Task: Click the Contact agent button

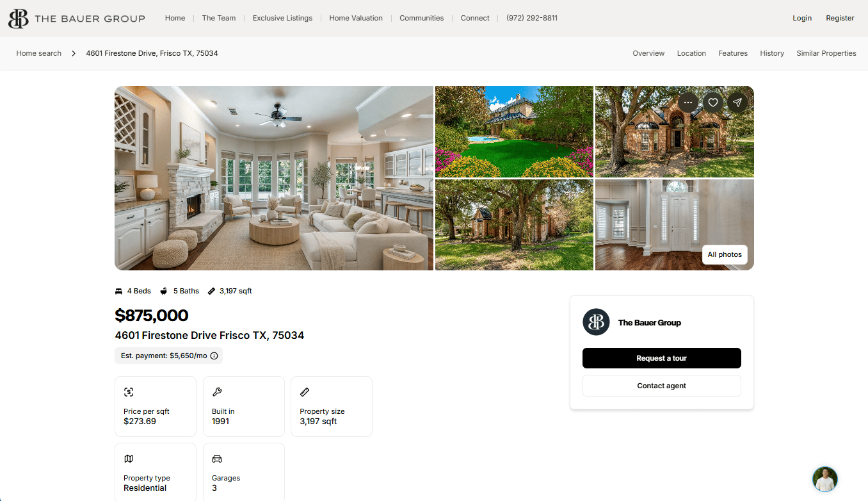Action: click(x=662, y=386)
